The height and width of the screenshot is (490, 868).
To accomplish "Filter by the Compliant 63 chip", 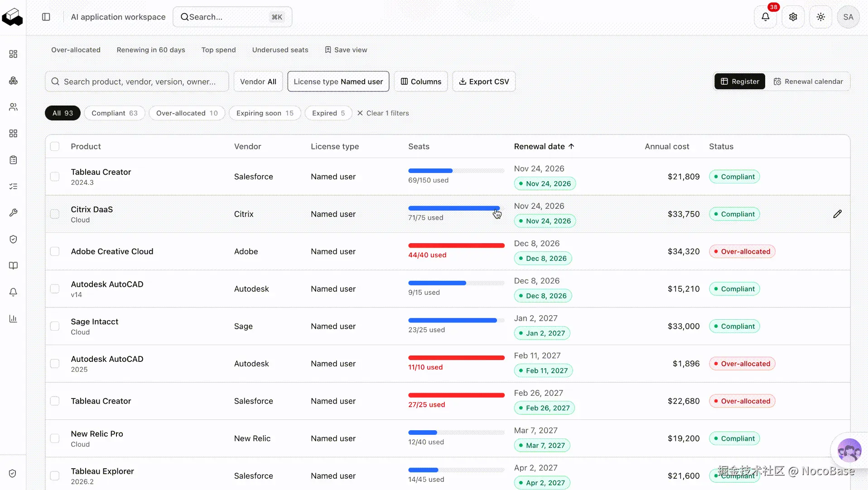I will (114, 113).
